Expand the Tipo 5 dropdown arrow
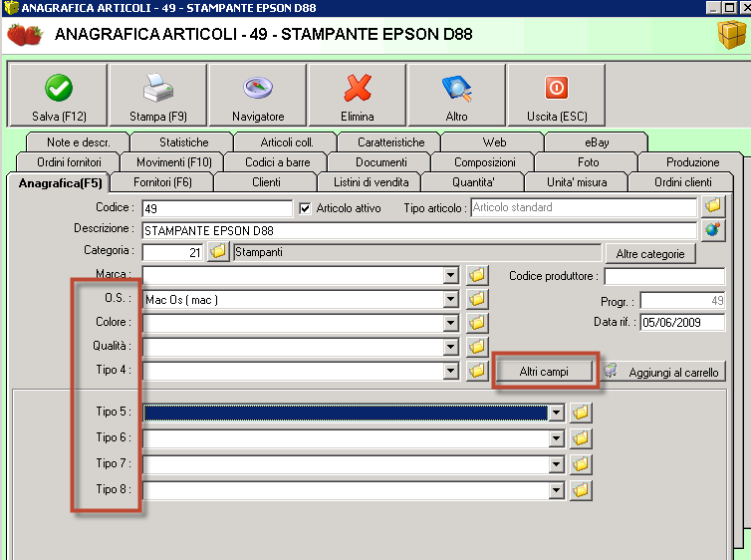751x560 pixels. point(556,413)
